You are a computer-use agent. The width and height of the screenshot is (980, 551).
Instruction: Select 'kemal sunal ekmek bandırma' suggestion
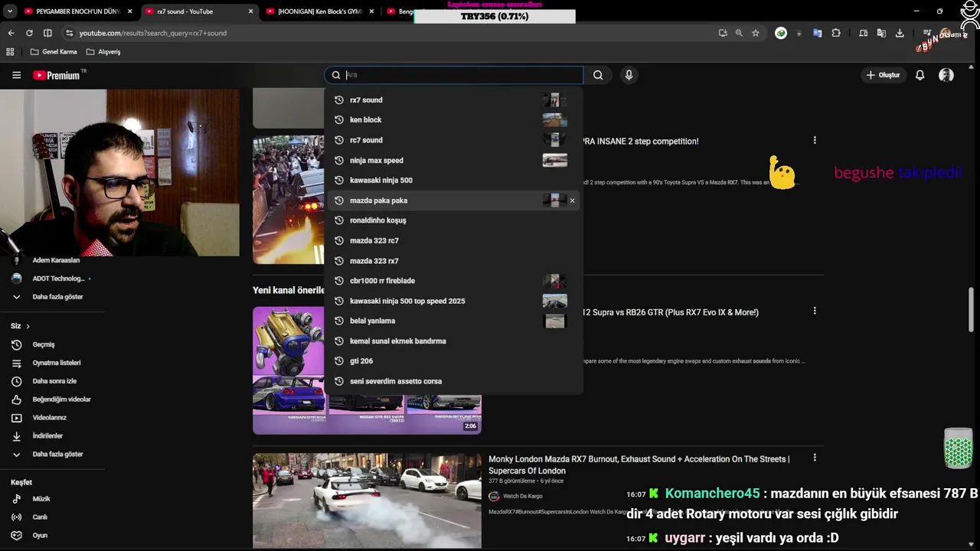coord(453,341)
